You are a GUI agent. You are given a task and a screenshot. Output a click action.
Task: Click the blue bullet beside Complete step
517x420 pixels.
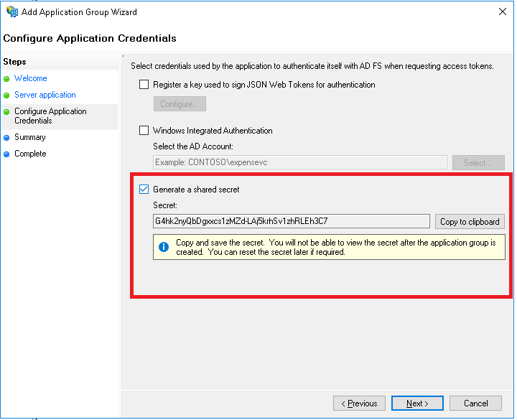tap(7, 154)
